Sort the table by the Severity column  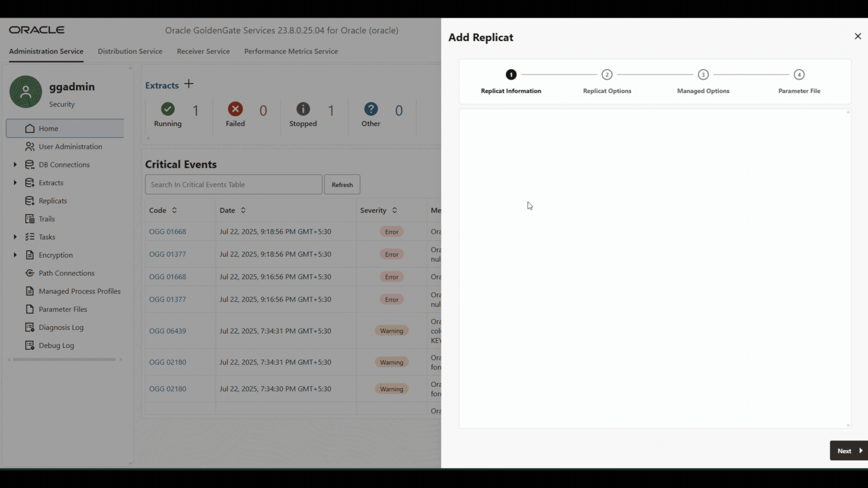tap(394, 210)
